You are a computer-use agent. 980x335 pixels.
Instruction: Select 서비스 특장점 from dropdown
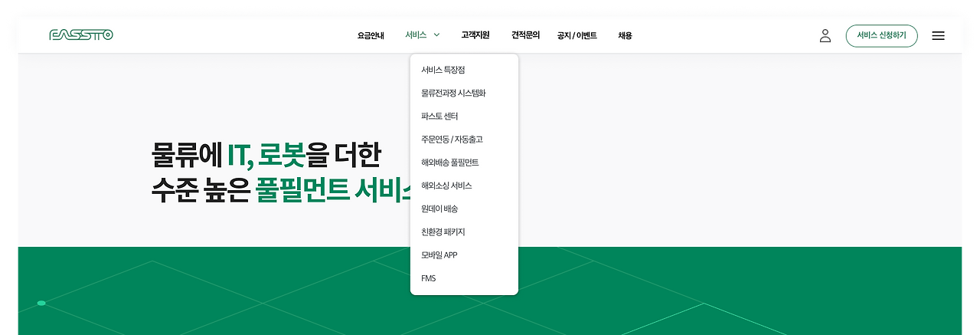(x=443, y=70)
